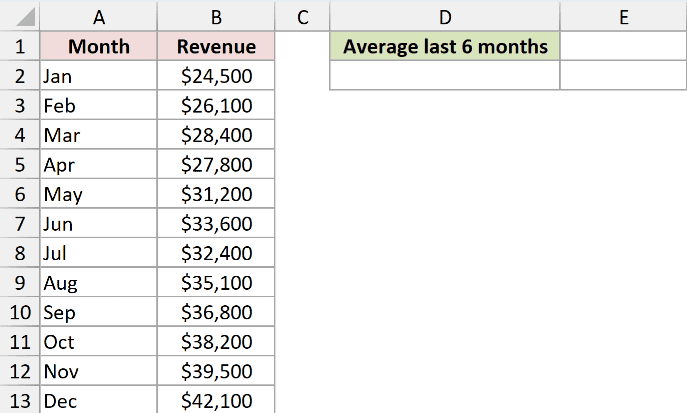Select column A header
Image resolution: width=687 pixels, height=413 pixels.
pyautogui.click(x=99, y=17)
